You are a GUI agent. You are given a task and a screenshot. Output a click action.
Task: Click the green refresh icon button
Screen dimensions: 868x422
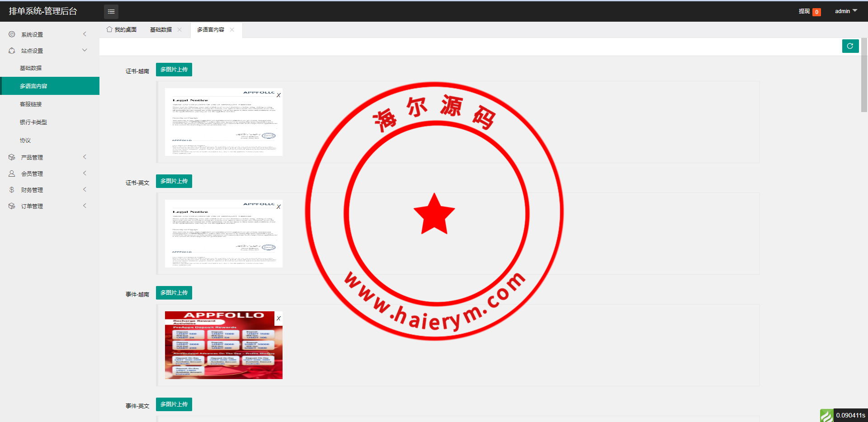(850, 46)
